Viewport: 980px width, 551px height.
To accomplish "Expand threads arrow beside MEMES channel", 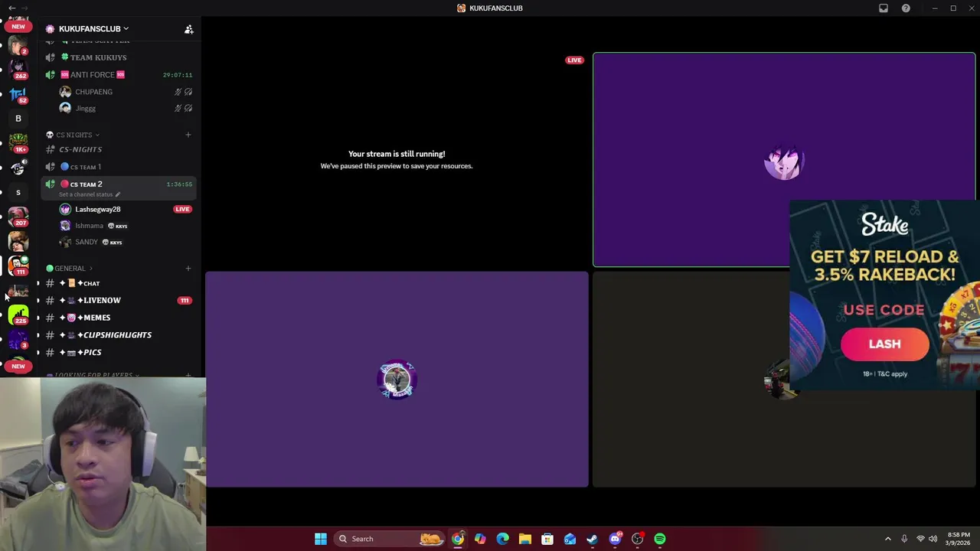I will [38, 318].
